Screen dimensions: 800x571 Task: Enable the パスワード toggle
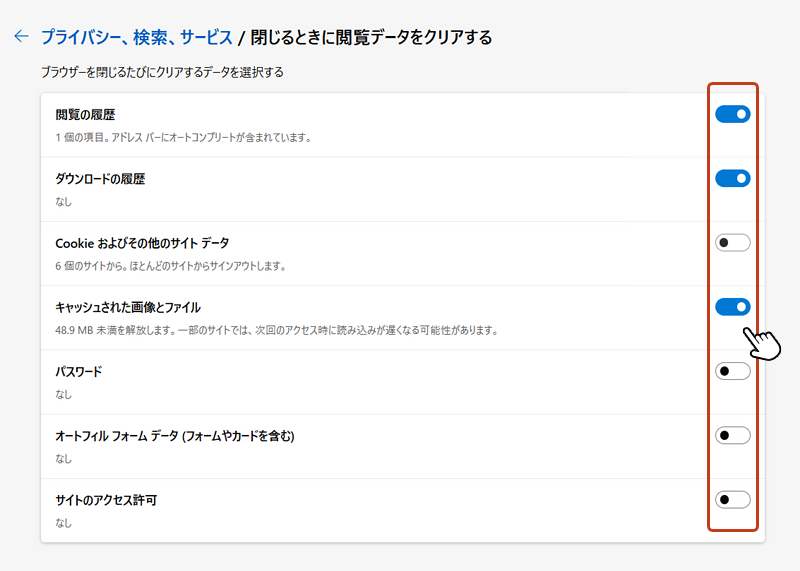(x=733, y=371)
